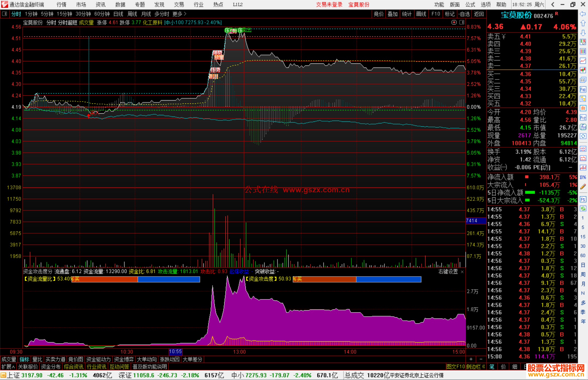Open the F10 company info sidebar icon
This screenshot has width=588, height=380.
[x=583, y=89]
